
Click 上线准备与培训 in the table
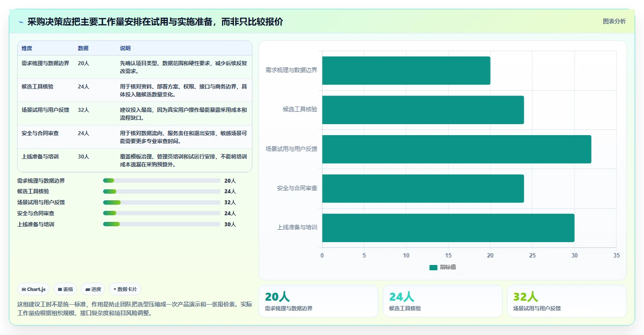tap(40, 157)
